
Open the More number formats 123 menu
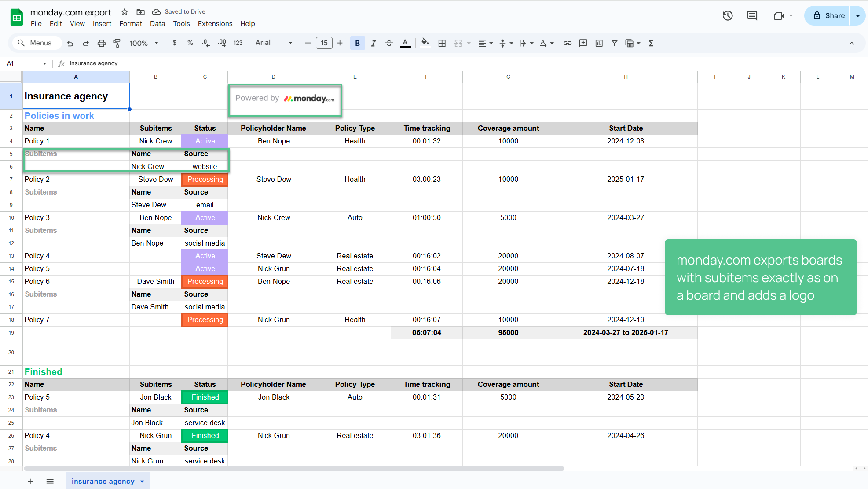click(238, 43)
